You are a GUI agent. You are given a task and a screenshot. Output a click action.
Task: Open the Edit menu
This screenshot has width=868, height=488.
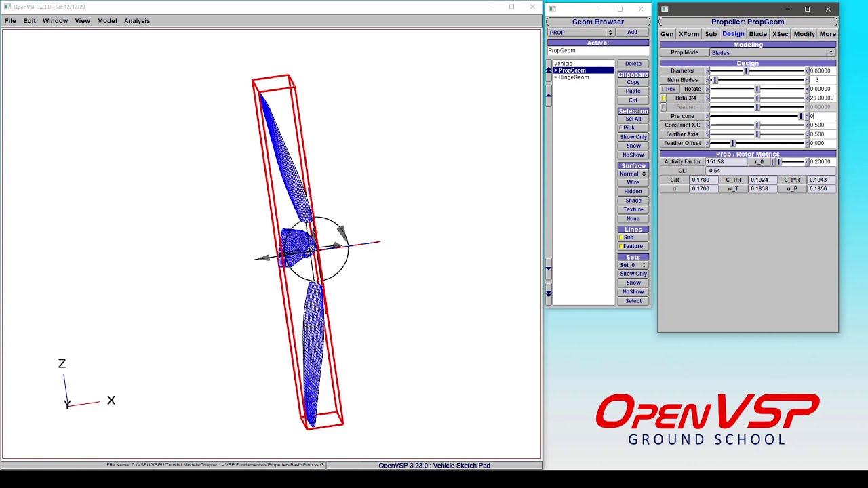point(30,21)
